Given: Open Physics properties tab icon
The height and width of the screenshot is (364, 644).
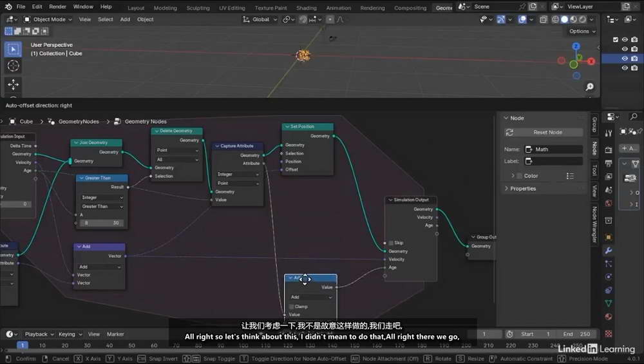Looking at the screenshot, I should pyautogui.click(x=609, y=276).
